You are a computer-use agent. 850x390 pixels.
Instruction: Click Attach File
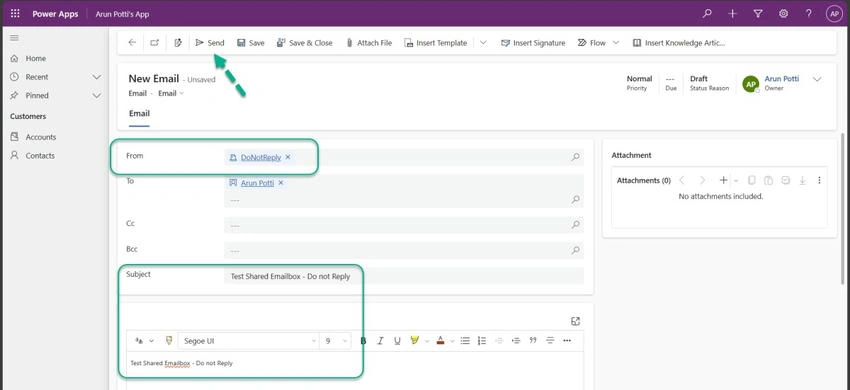pos(369,43)
